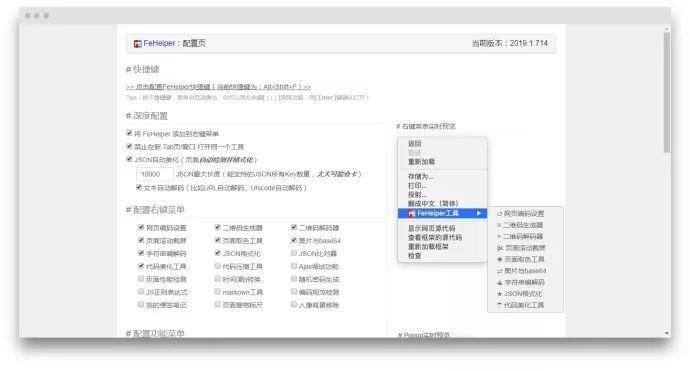Uncheck the 二维码解码器 checkbox in 配置右键菜单
This screenshot has height=371, width=690.
click(294, 227)
